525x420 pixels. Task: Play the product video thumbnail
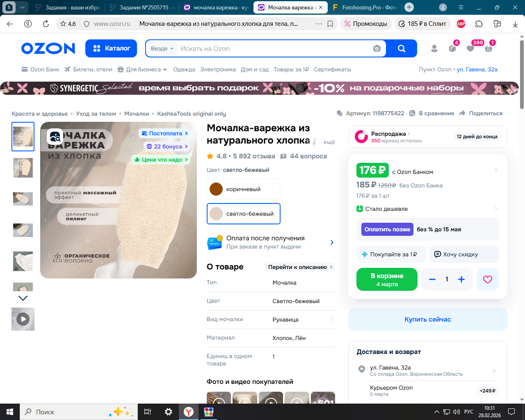[x=23, y=319]
